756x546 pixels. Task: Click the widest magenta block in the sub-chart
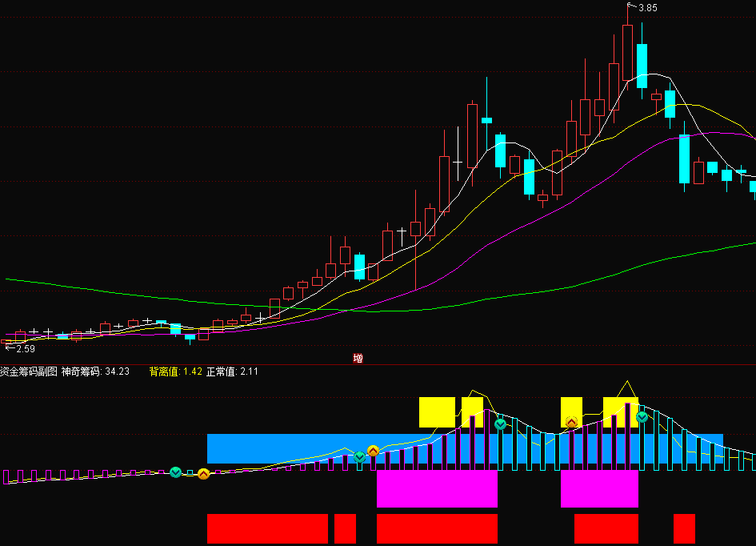click(x=437, y=489)
